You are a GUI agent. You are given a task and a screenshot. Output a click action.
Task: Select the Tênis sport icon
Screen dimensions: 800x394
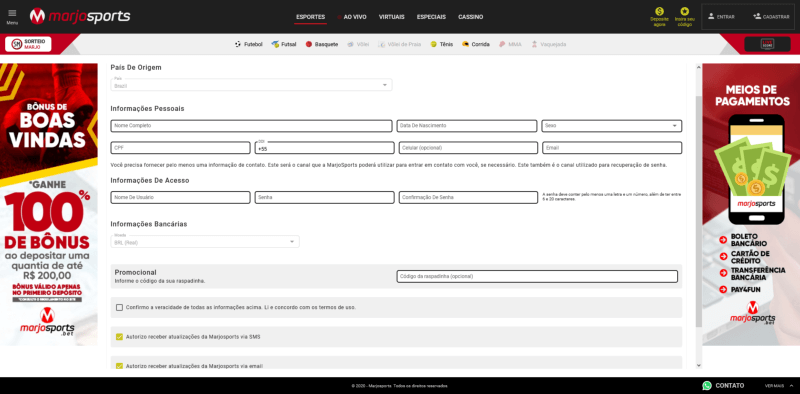tap(434, 44)
